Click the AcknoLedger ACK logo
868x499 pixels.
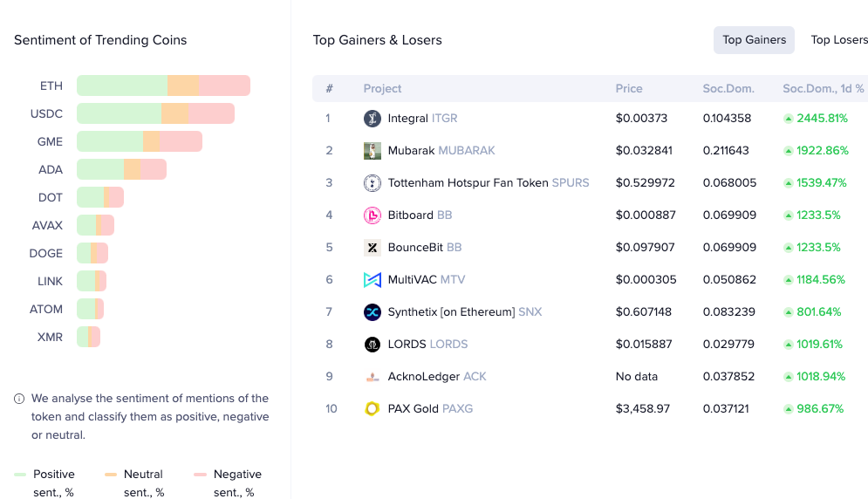tap(372, 377)
